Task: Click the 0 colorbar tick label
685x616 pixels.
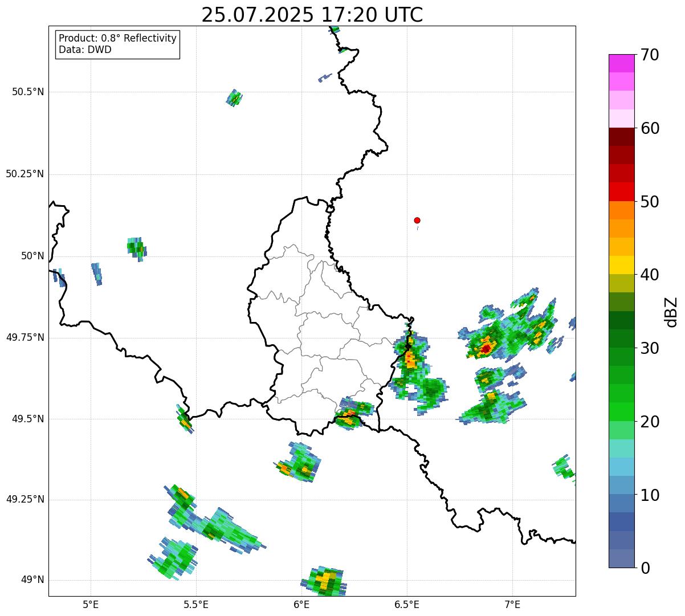Action: pos(645,568)
